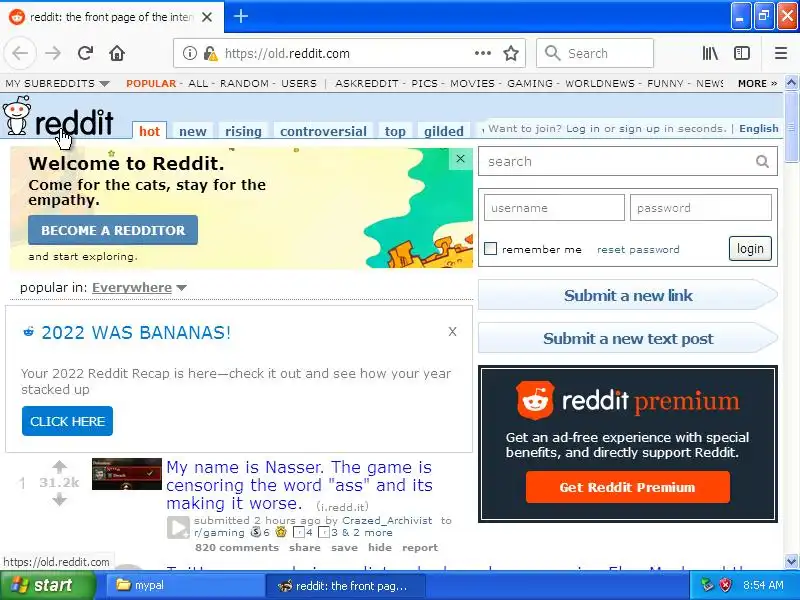Open the Windows Start menu
Viewport: 800px width, 600px height.
click(47, 585)
